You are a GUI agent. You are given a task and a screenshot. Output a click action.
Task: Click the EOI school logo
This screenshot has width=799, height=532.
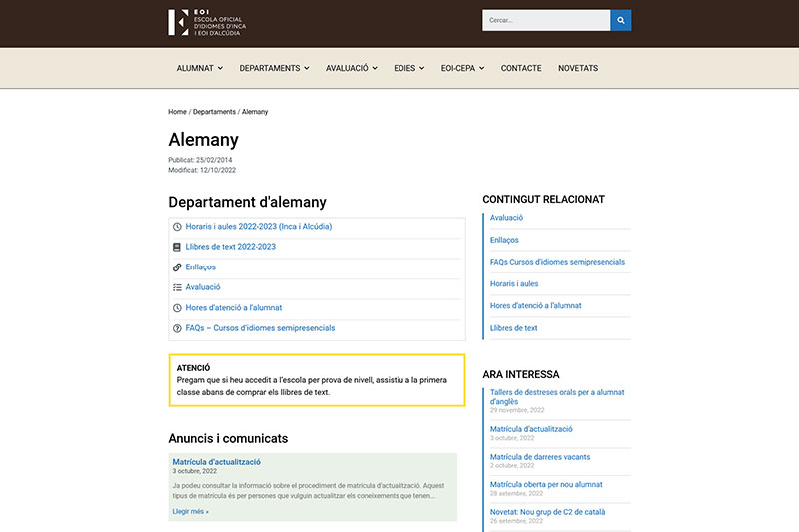coord(207,22)
